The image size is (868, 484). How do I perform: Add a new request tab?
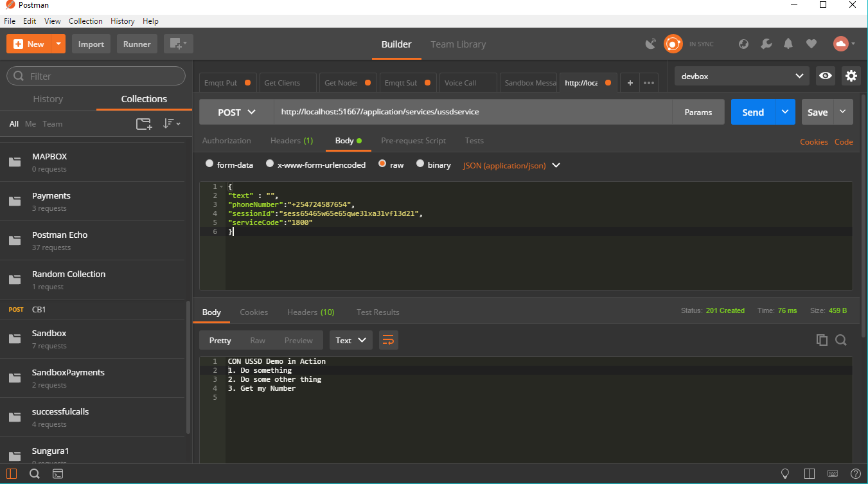click(630, 83)
